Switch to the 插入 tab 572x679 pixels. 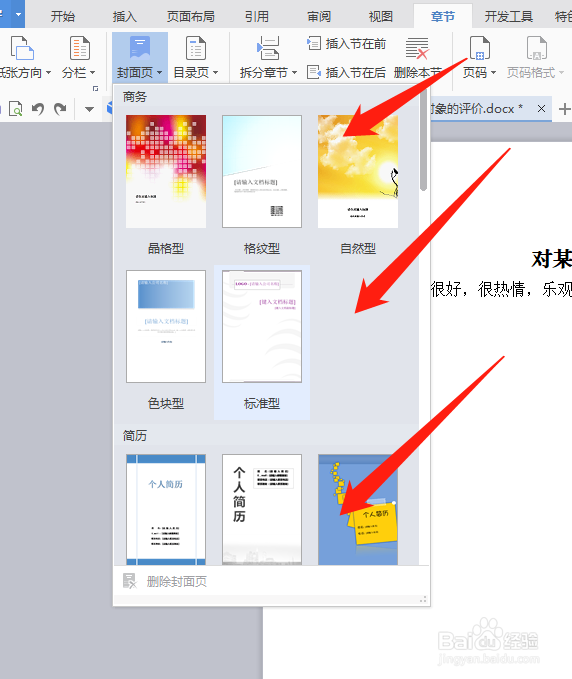[x=125, y=16]
